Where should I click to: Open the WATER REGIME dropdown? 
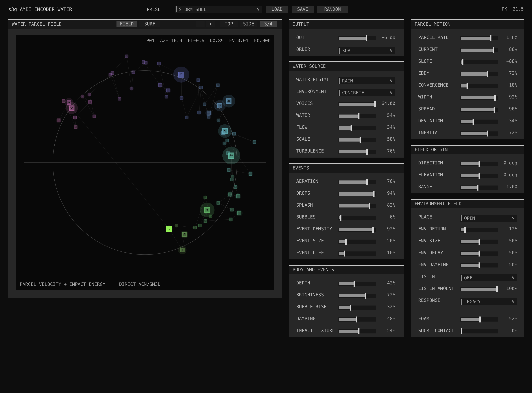tap(367, 81)
